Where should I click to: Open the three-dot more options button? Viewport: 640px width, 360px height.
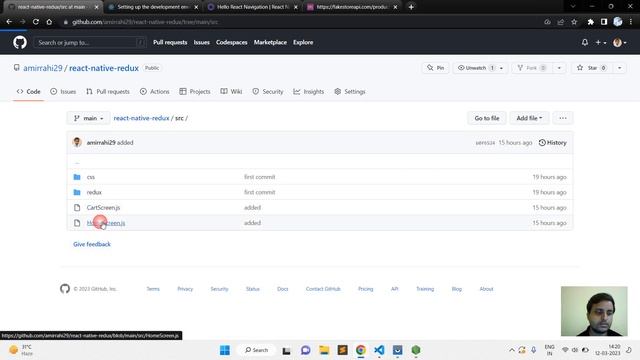tap(563, 118)
